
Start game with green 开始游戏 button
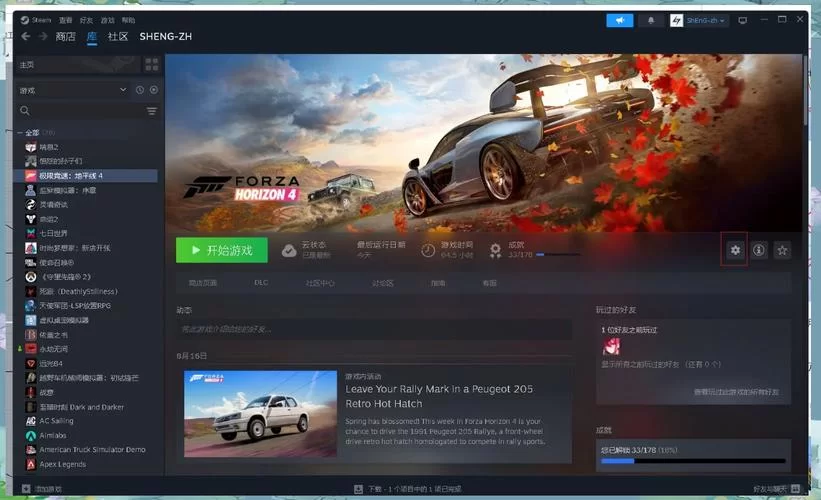coord(221,250)
